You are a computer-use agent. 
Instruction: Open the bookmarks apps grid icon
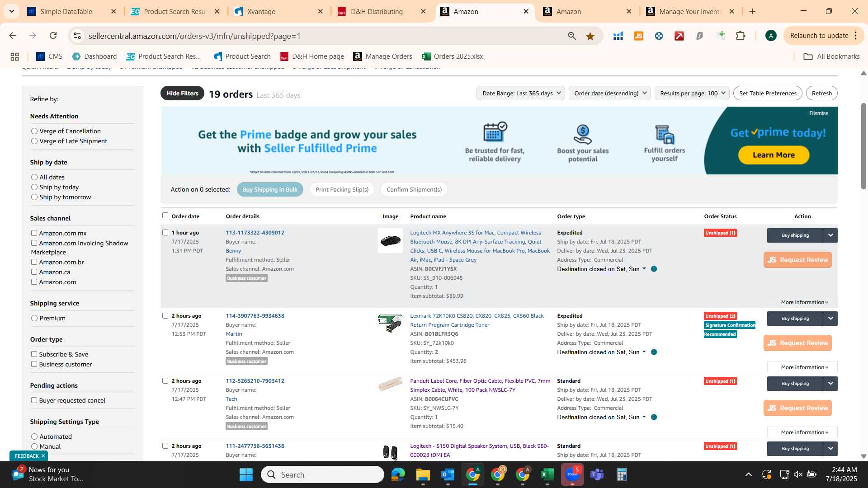tap(14, 56)
